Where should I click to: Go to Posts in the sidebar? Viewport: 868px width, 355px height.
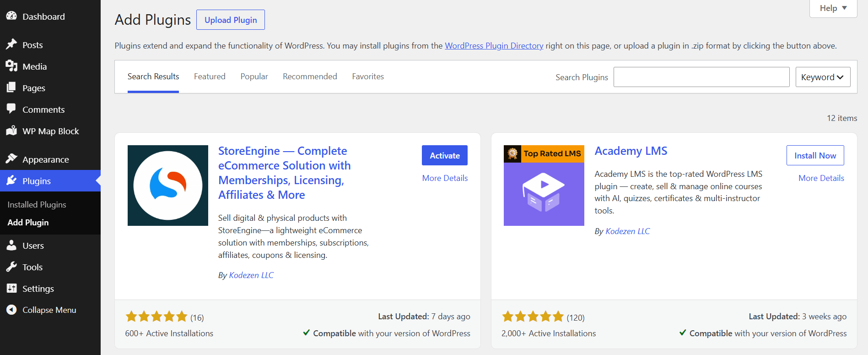click(x=50, y=45)
